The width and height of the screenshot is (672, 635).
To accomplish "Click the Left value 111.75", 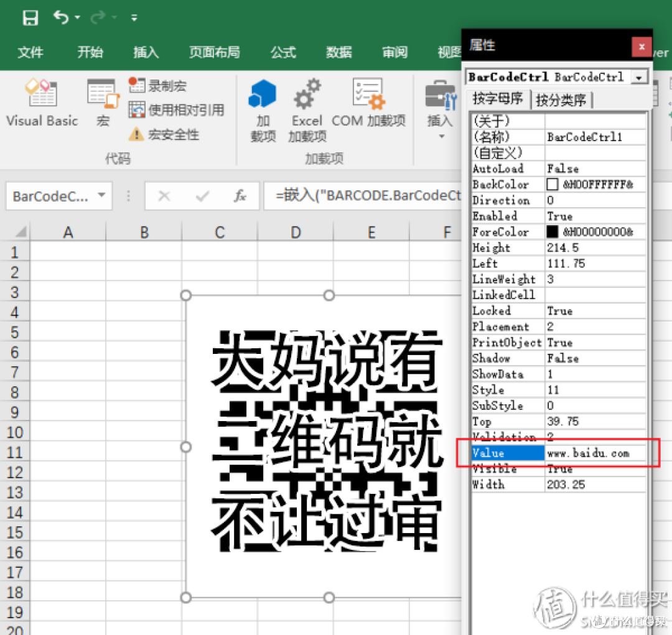I will [x=595, y=264].
